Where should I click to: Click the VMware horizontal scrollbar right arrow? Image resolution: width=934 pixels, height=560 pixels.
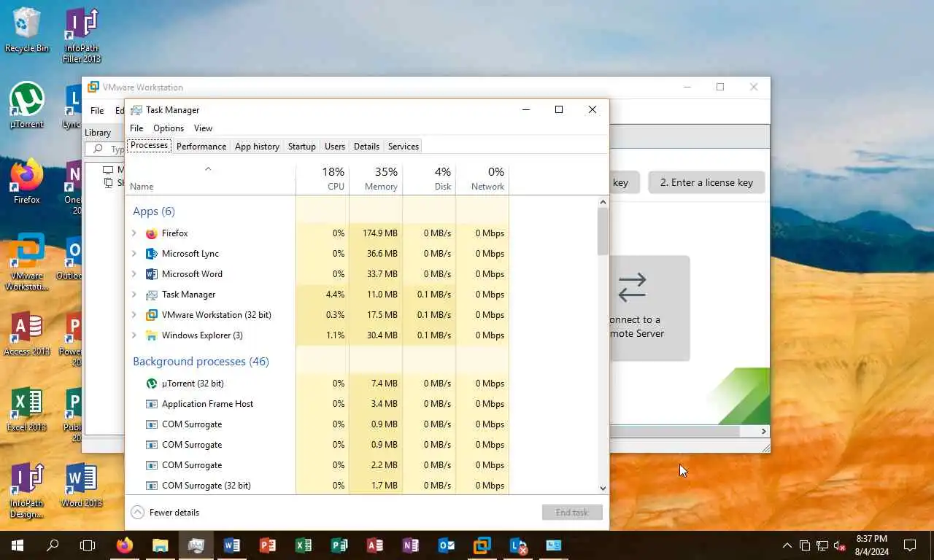[764, 432]
